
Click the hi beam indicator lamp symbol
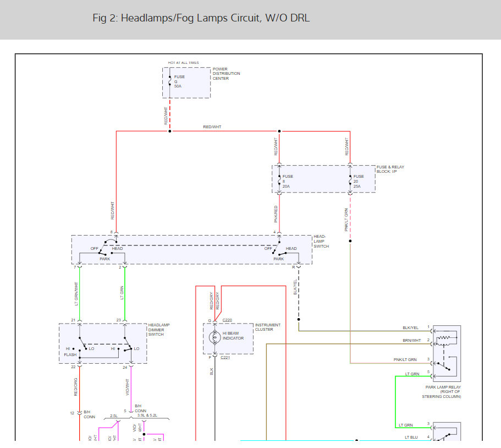tap(214, 337)
